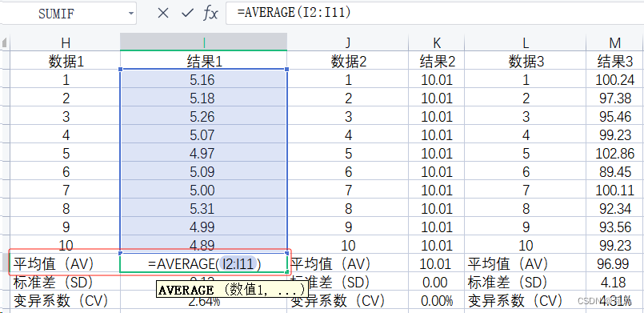
Task: Click the 平均值 (AV) label in column H
Action: (x=54, y=263)
